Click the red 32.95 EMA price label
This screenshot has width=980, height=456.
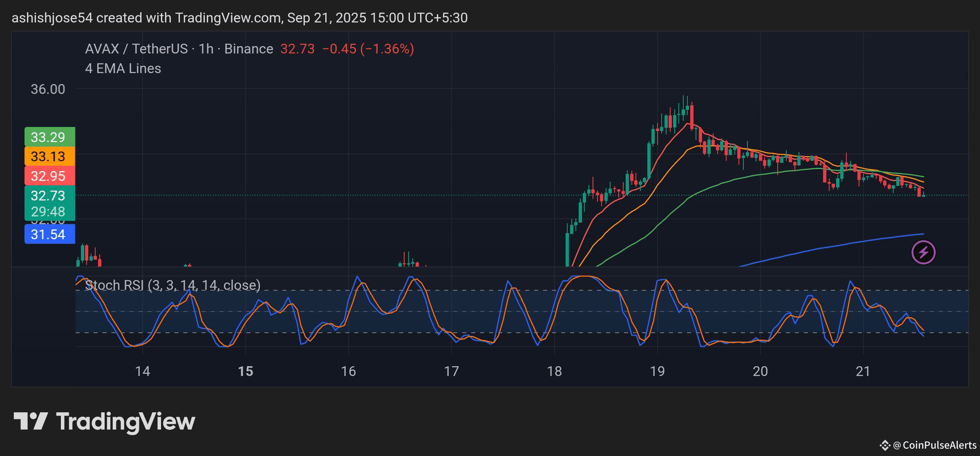(x=49, y=176)
